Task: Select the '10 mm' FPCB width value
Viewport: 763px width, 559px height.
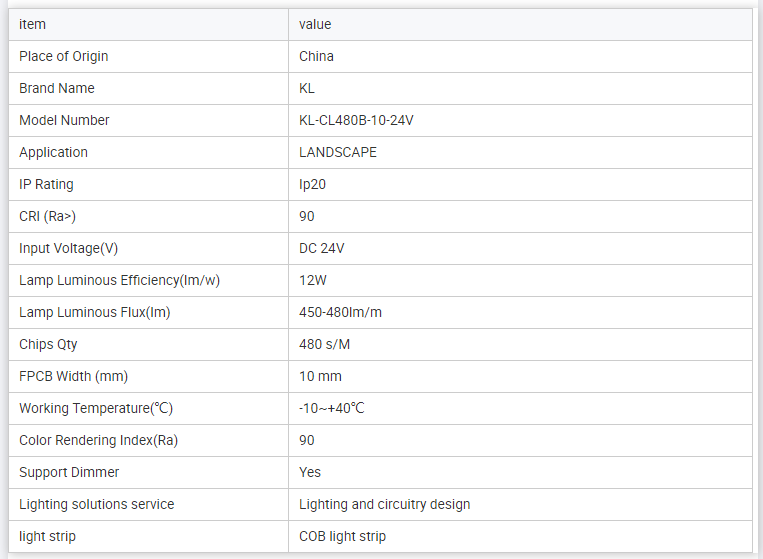Action: (x=320, y=376)
